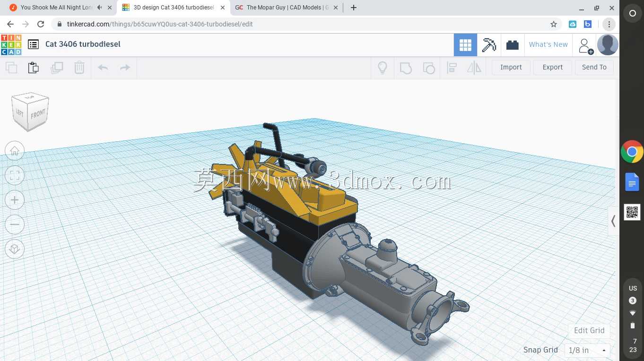Expand the collapsed shapes panel arrow
Image resolution: width=644 pixels, height=361 pixels.
613,221
